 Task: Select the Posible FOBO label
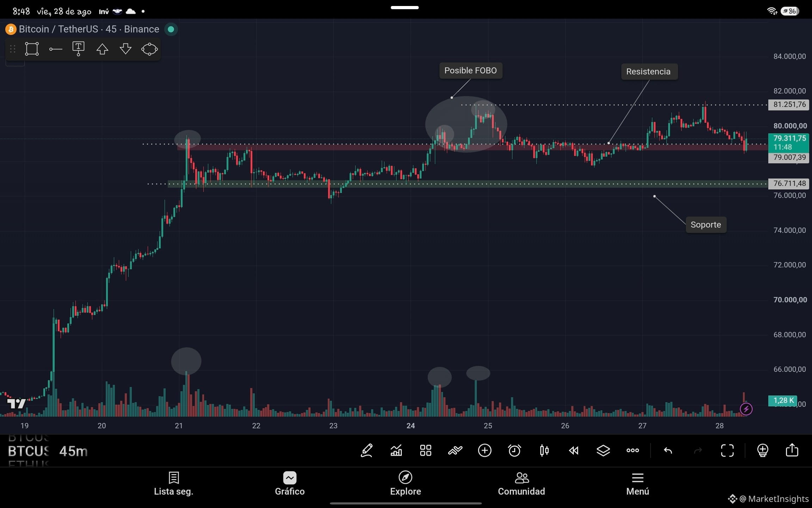pos(470,71)
